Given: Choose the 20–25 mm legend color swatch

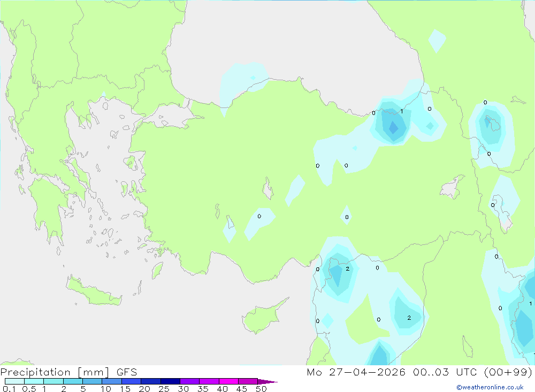Looking at the screenshot, I should [x=151, y=381].
